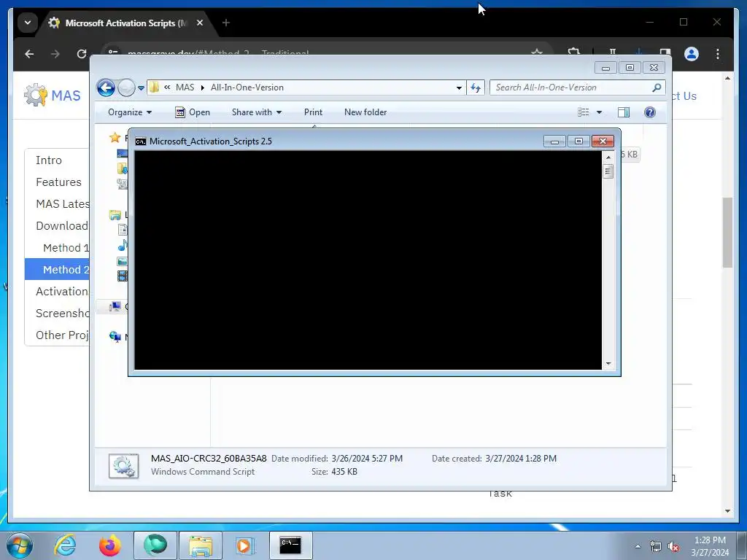Open Windows Start menu
This screenshot has height=560, width=747.
(20, 545)
